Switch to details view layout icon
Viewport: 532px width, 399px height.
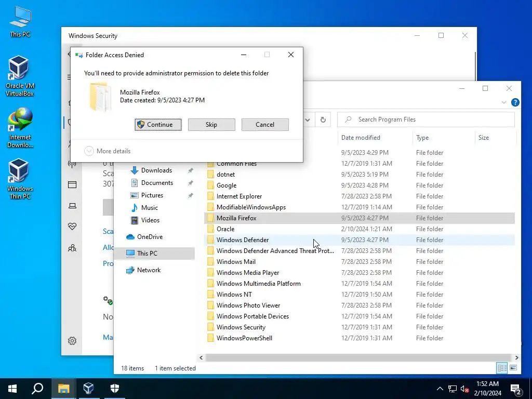(502, 368)
